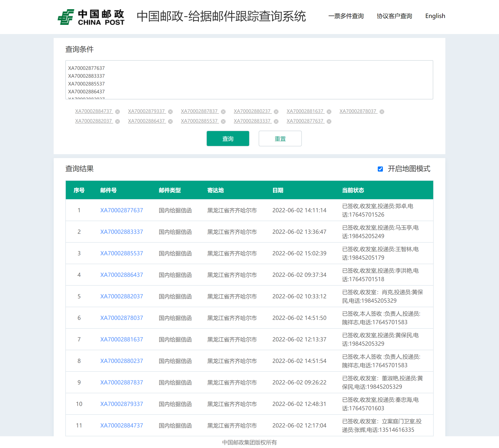The image size is (499, 448).
Task: Remove tag XA70002877637 with its x icon
Action: [x=329, y=122]
